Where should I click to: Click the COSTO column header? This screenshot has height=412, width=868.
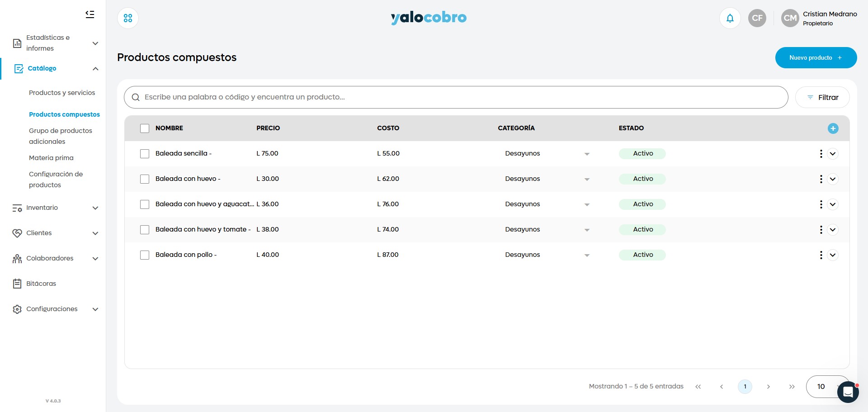(x=388, y=128)
